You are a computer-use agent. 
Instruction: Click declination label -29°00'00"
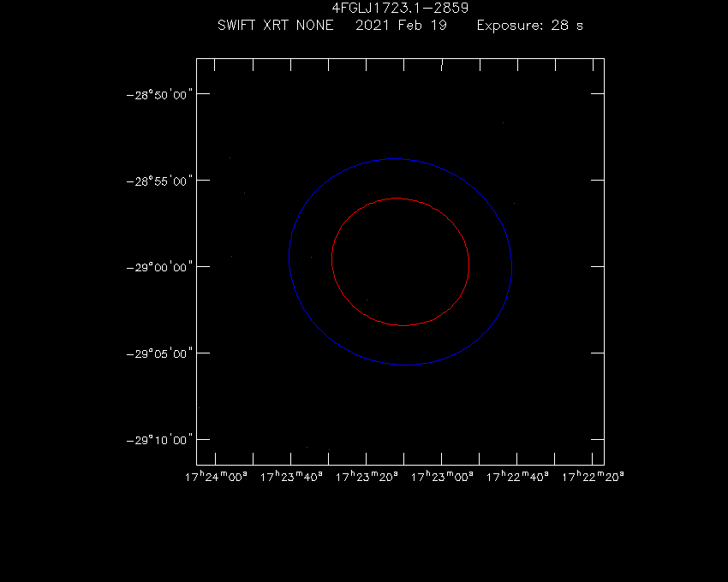(x=159, y=267)
